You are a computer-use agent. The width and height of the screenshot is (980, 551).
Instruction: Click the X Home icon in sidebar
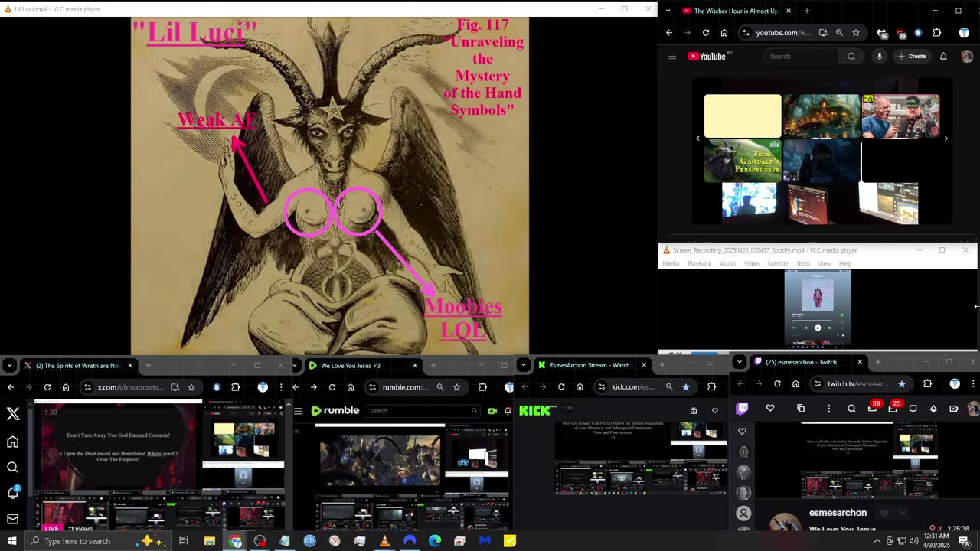[x=13, y=442]
